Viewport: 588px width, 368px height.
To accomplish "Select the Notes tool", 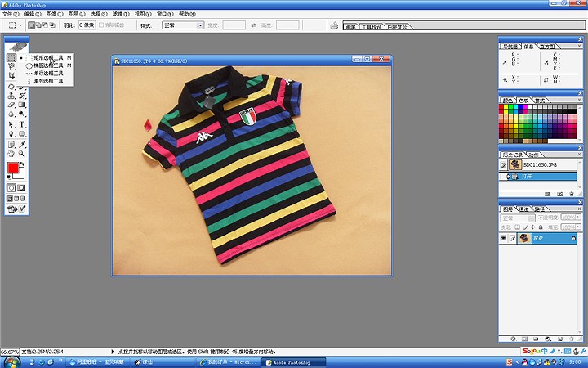I will [x=11, y=144].
